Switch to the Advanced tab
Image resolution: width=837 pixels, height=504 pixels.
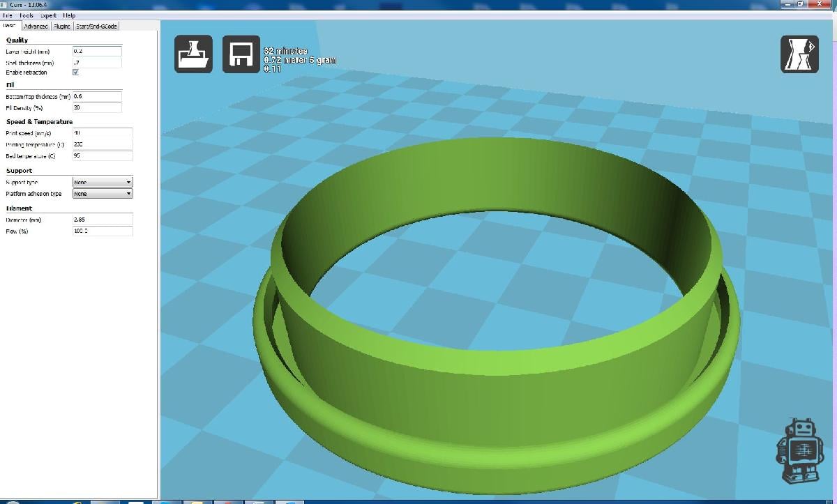point(36,26)
